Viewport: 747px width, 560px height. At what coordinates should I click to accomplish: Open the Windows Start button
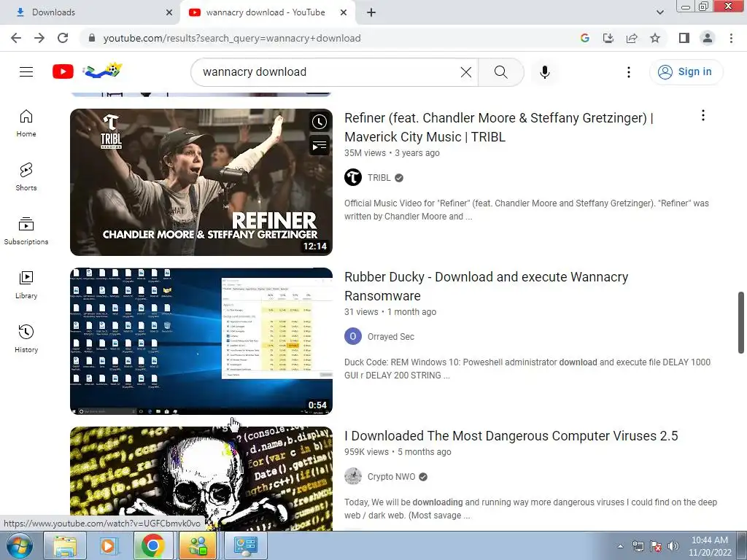20,545
